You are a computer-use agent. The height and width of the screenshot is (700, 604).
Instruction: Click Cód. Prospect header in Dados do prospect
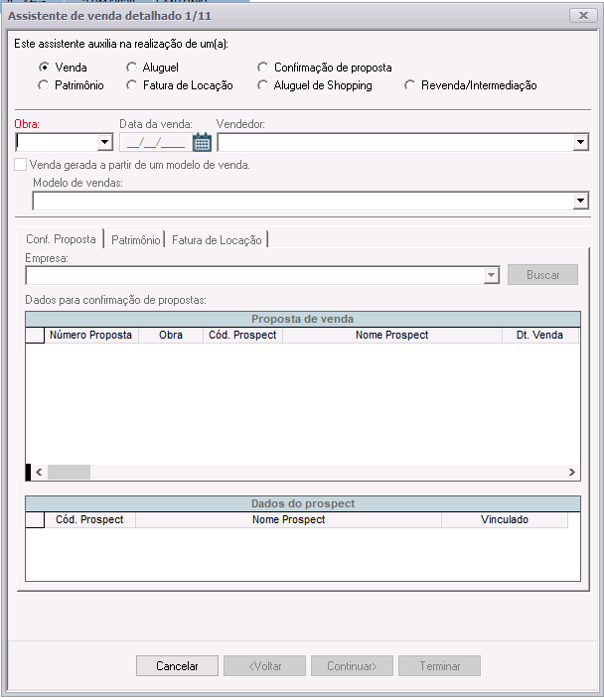click(89, 519)
